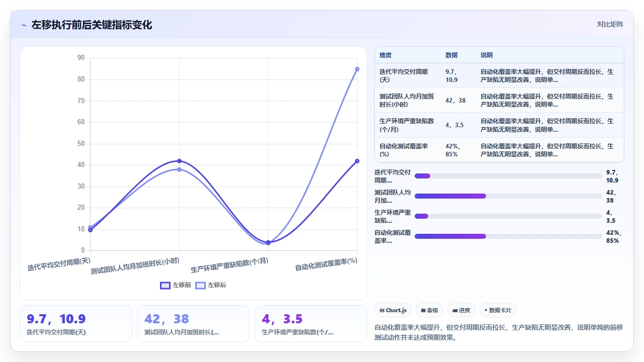Click 左移前 data point at 自动化测试覆盖率

coord(357,161)
